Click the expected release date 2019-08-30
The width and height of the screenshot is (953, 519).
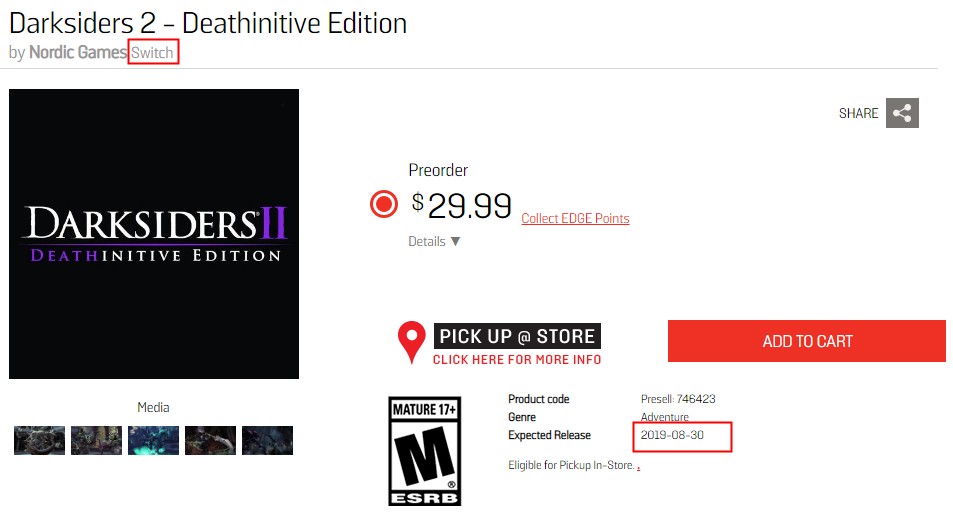675,436
